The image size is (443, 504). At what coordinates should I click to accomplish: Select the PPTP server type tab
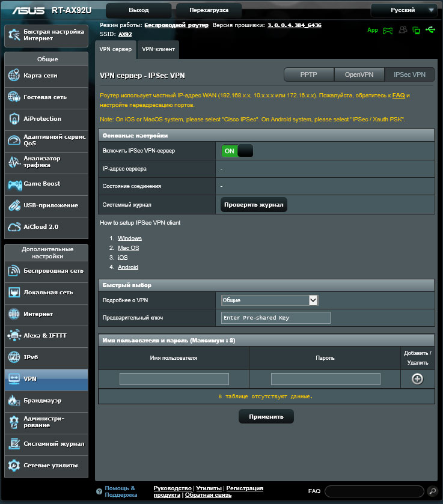pos(308,74)
